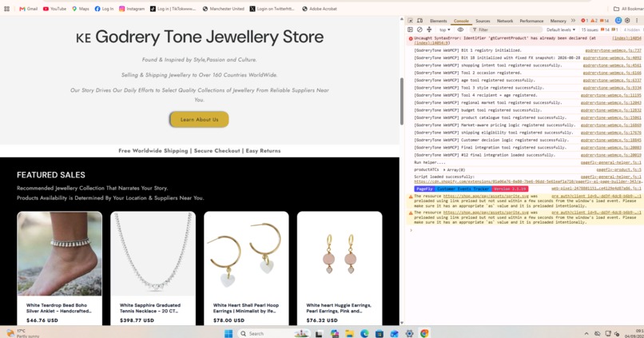Open the White Heart Shell Pearl Hoop Earrings image

(x=246, y=253)
